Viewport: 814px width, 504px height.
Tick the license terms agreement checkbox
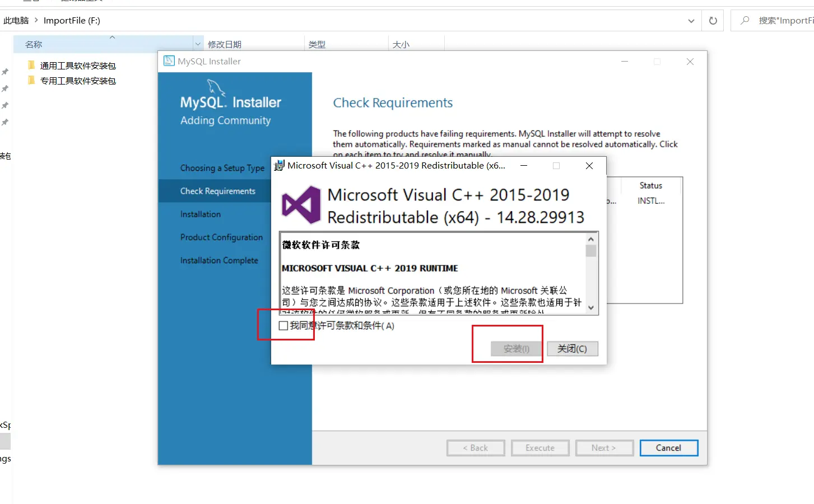[283, 325]
